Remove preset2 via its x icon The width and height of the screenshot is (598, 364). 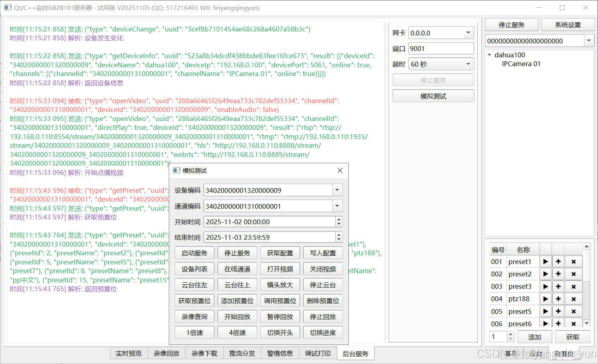click(574, 274)
